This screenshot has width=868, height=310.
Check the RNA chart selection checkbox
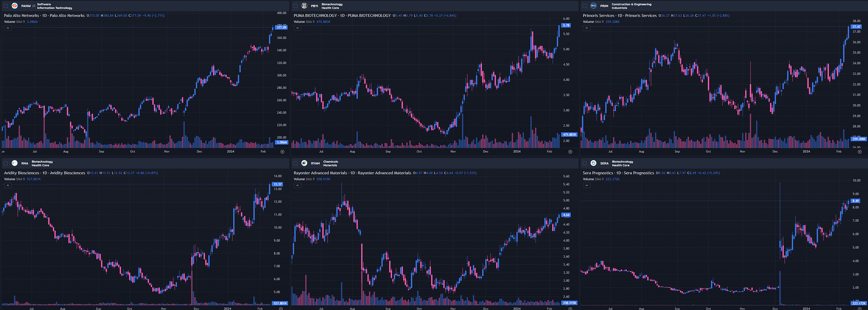point(6,163)
